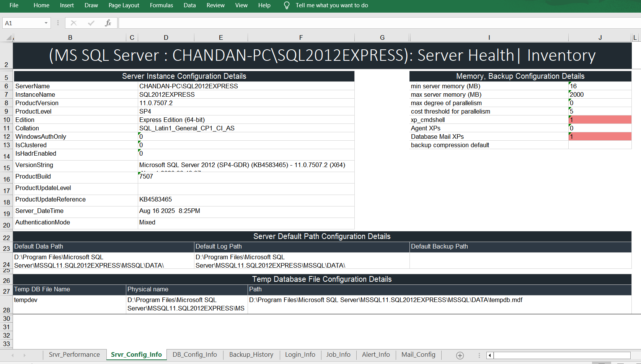Click the next sheet navigation arrow
Viewport: 641px width, 364px height.
tap(24, 355)
